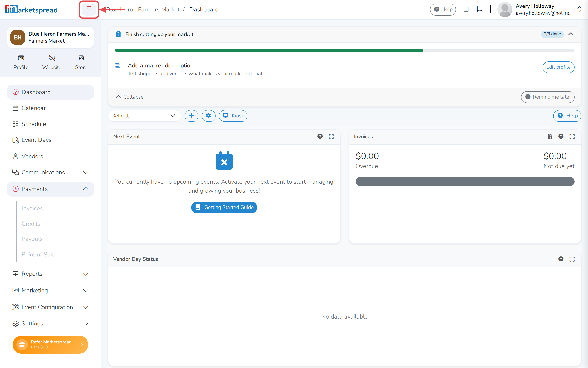The width and height of the screenshot is (588, 368).
Task: Expand Vendor Day Status widget fullscreen
Action: coord(572,259)
